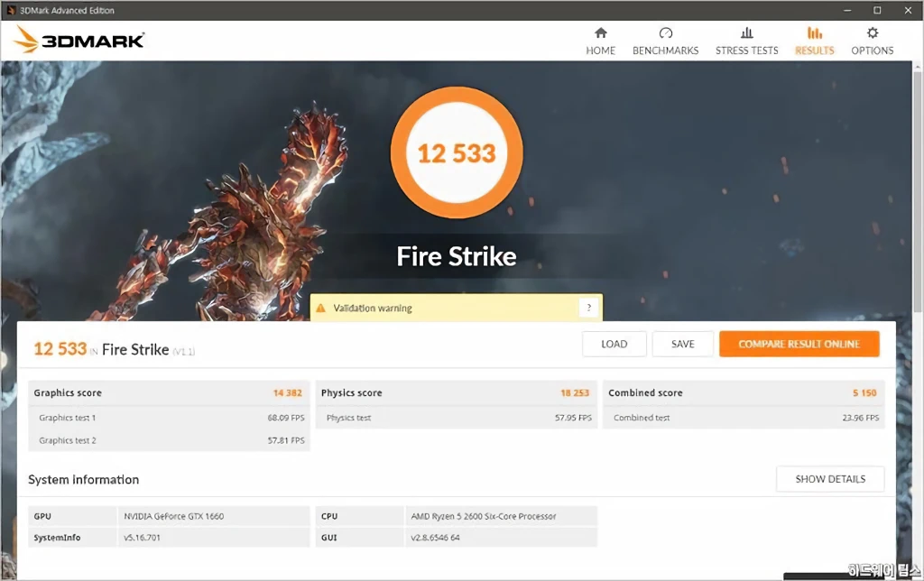This screenshot has height=581, width=924.
Task: Switch to the STRESS TESTS label
Action: coord(746,51)
